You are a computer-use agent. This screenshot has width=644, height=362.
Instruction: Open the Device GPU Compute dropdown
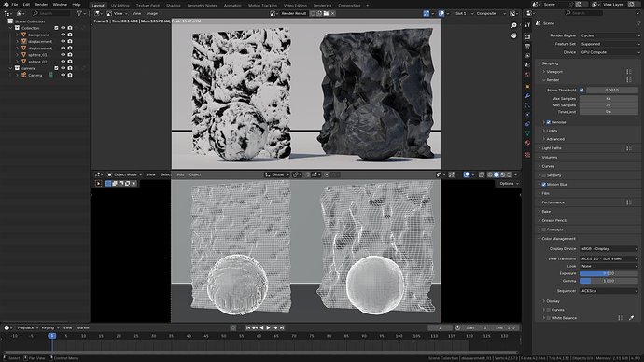point(609,52)
